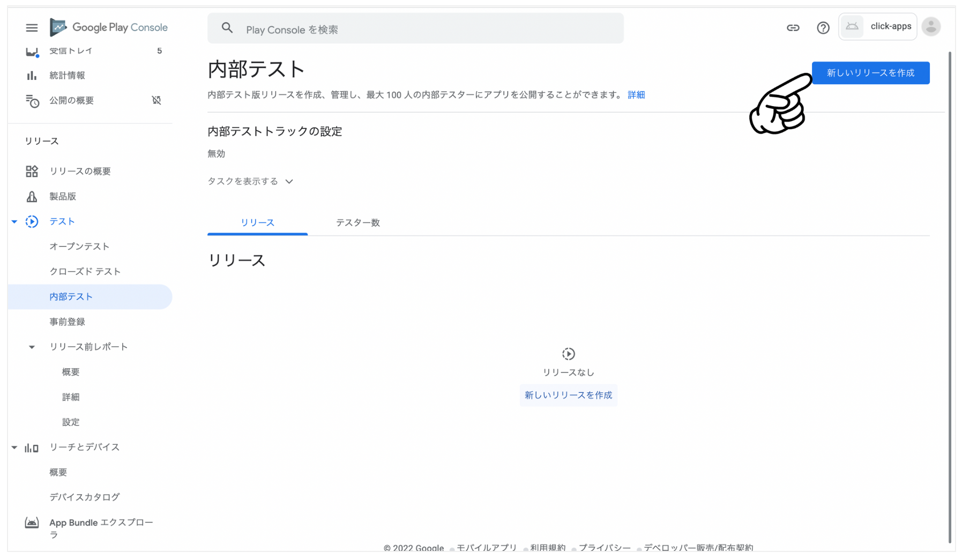The height and width of the screenshot is (560, 962).
Task: Click the production release icon
Action: coord(32,196)
